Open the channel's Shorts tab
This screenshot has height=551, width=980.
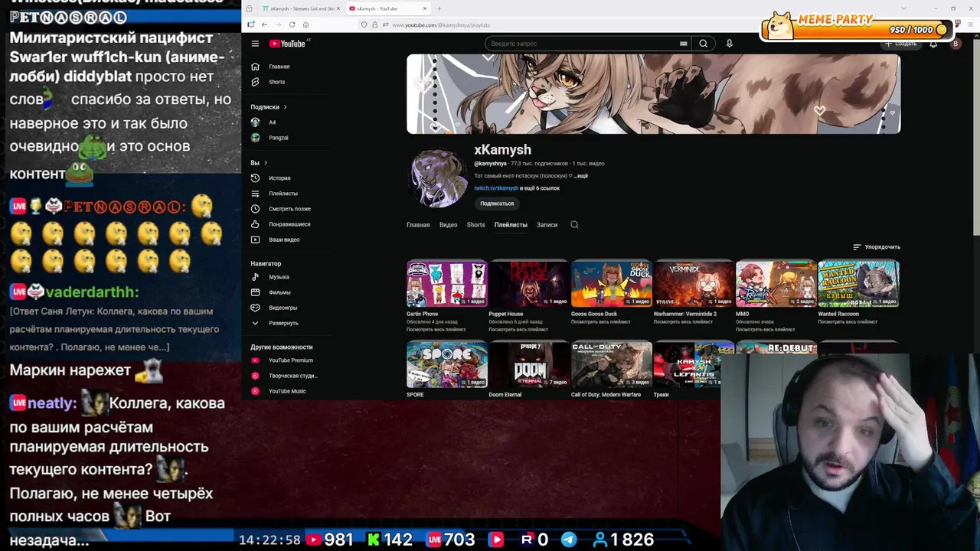[475, 225]
